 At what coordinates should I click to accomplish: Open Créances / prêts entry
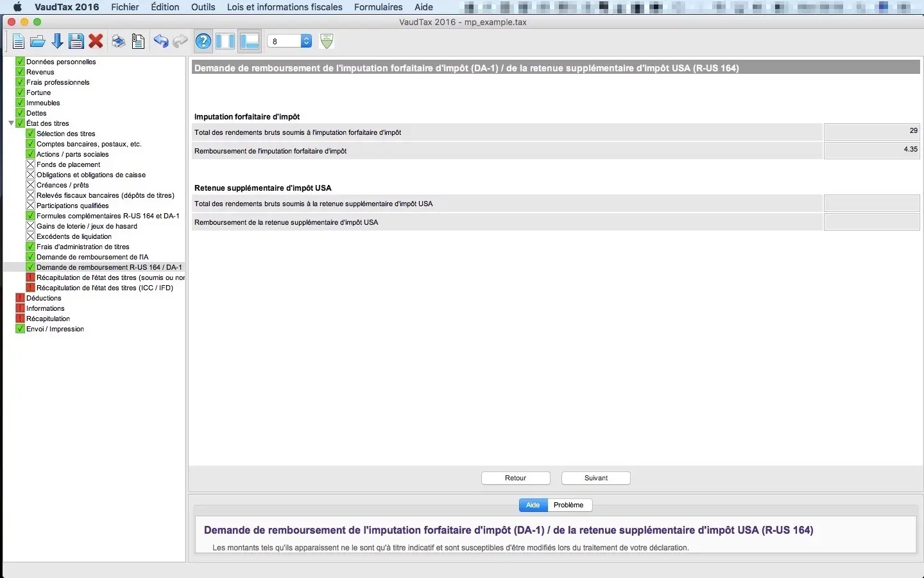coord(62,185)
